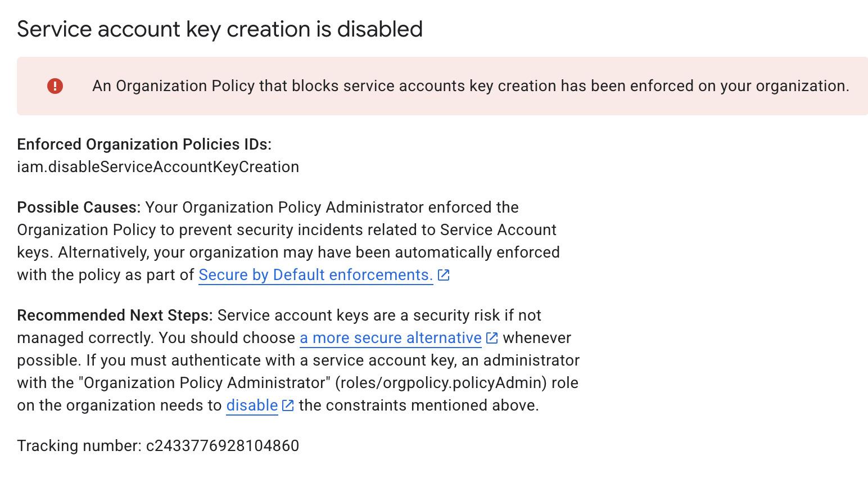Click the 'Tracking number:' label

click(x=79, y=446)
